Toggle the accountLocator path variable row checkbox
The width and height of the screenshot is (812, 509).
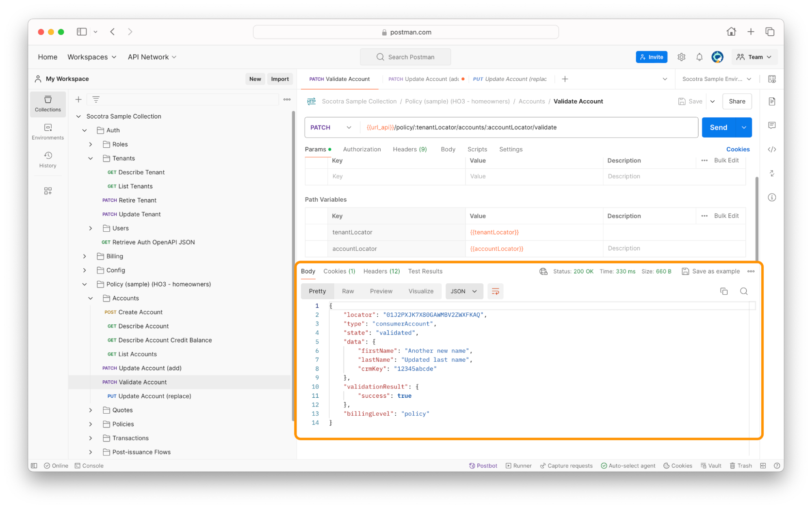click(316, 248)
